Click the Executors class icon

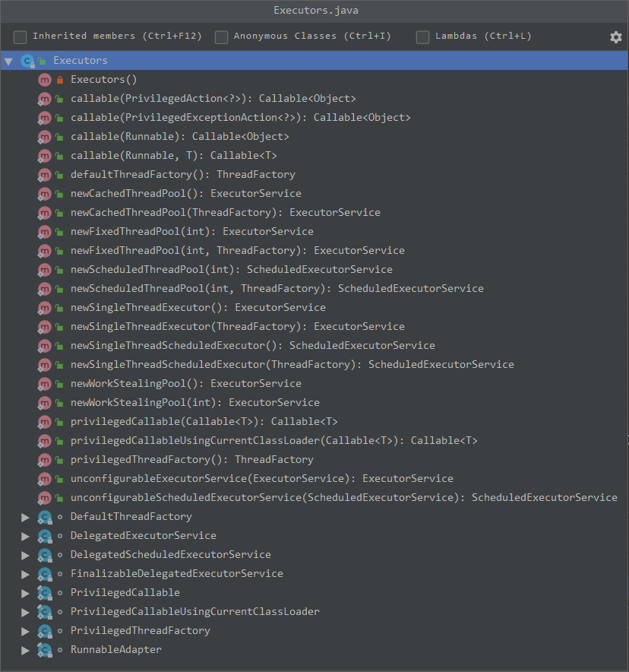(27, 61)
